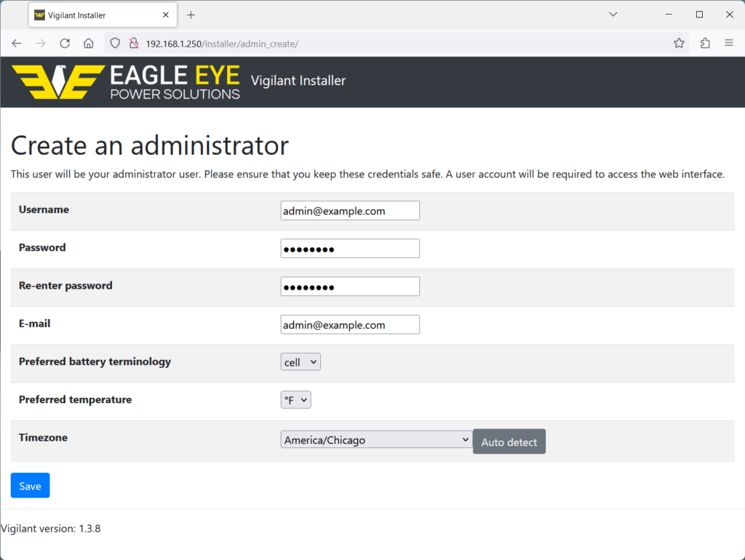Focus the E-mail input field

coord(350,324)
